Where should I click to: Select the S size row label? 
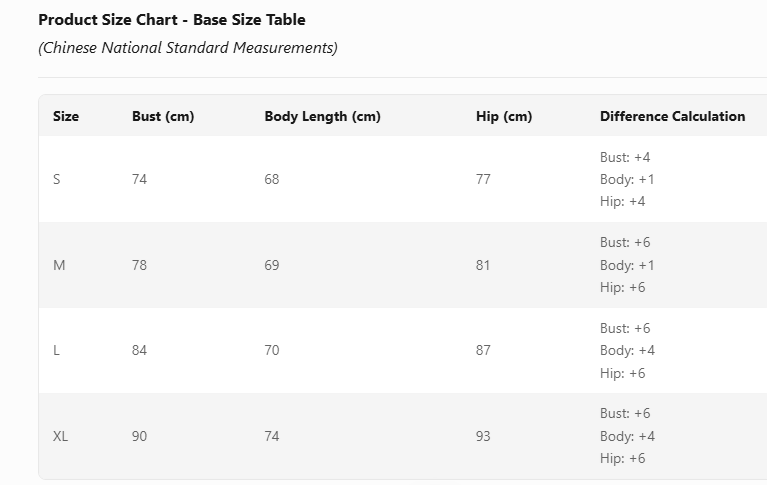click(57, 179)
